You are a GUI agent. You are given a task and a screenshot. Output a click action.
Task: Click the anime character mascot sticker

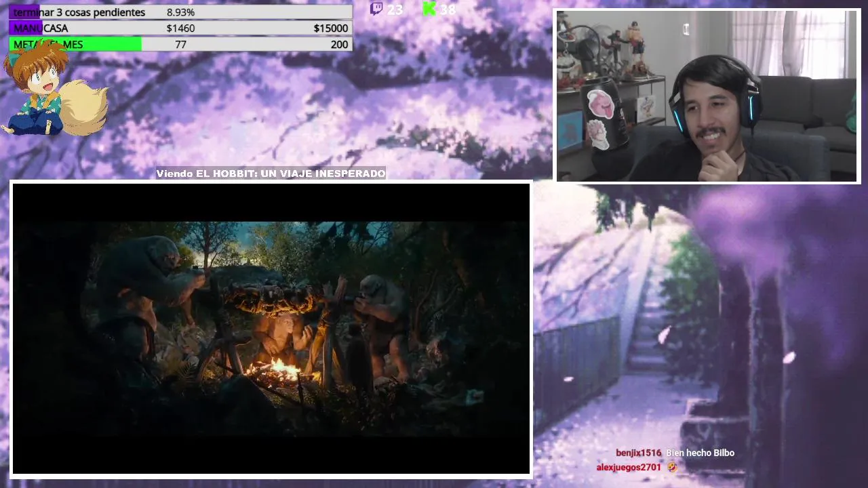coord(53,88)
